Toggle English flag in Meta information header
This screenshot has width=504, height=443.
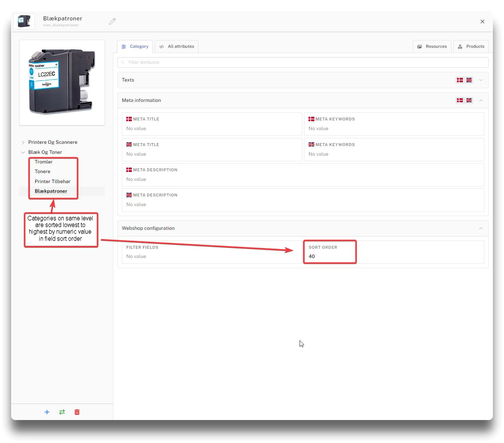469,100
